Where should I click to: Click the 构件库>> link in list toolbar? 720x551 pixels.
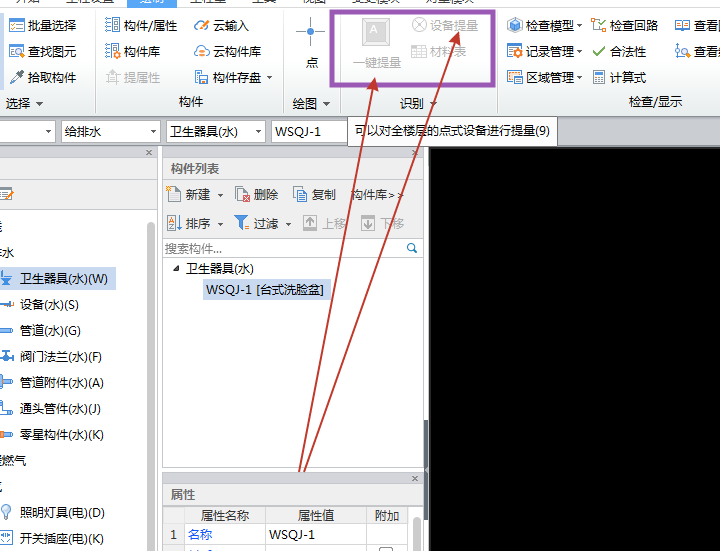[x=377, y=195]
